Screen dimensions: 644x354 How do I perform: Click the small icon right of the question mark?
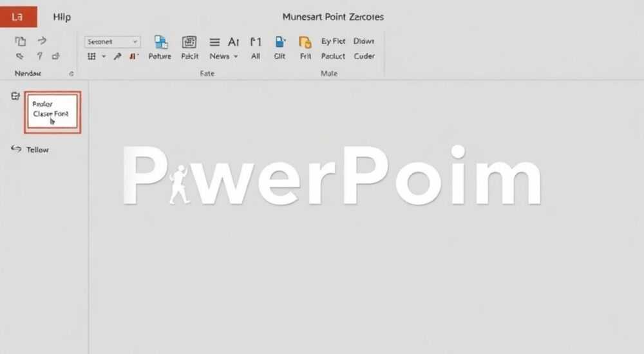56,56
